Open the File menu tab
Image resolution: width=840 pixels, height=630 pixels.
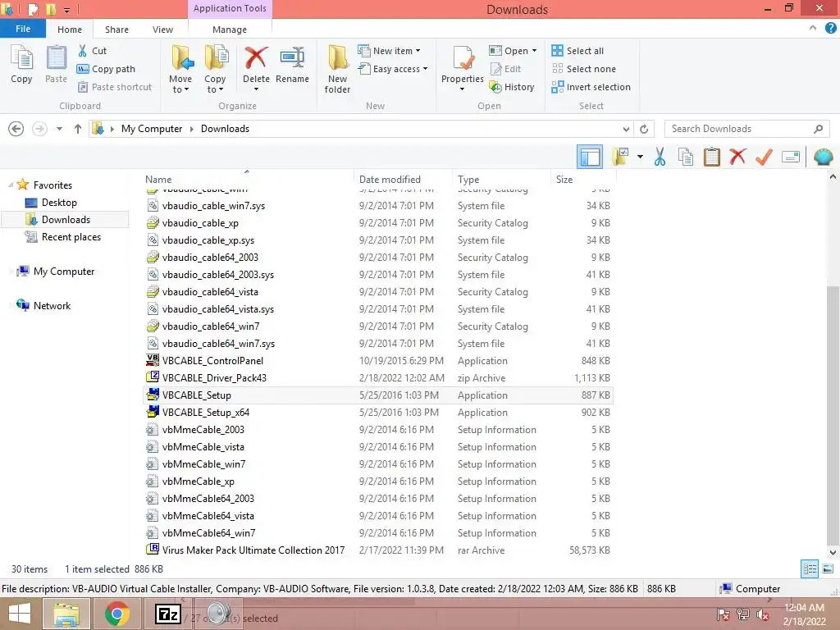[x=22, y=29]
